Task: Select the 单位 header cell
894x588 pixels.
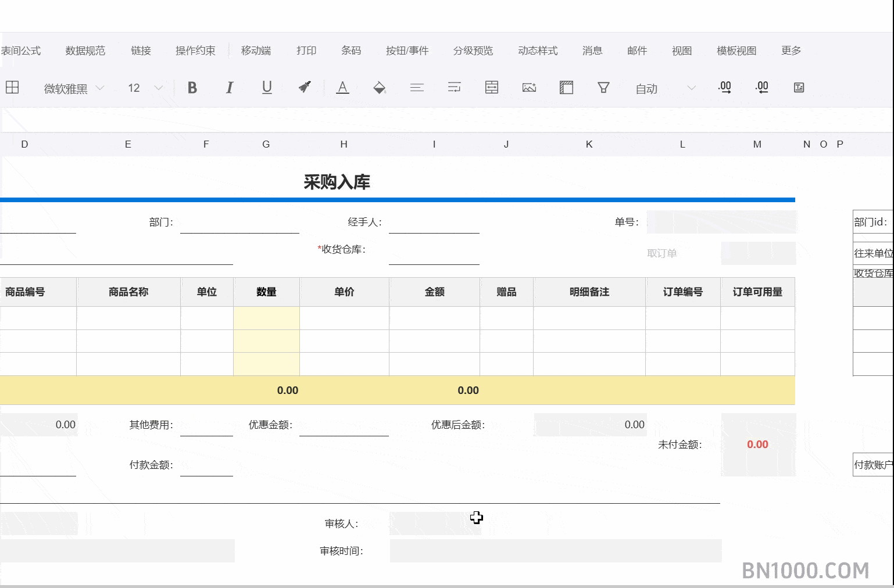Action: pyautogui.click(x=207, y=292)
